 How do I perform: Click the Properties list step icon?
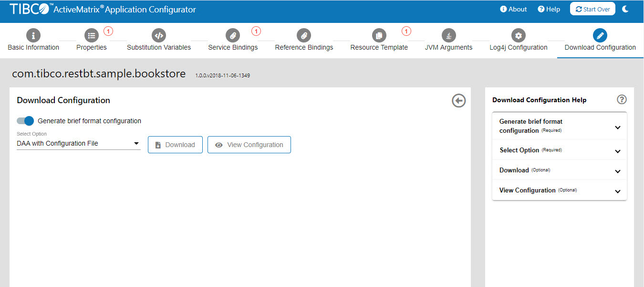92,35
